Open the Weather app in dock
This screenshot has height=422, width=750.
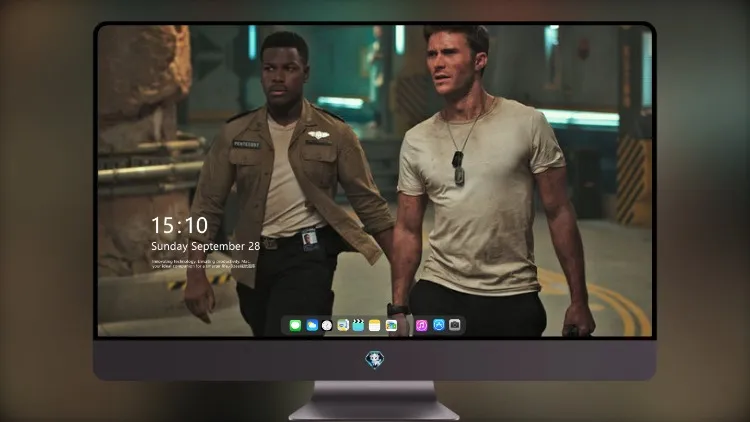click(x=311, y=325)
